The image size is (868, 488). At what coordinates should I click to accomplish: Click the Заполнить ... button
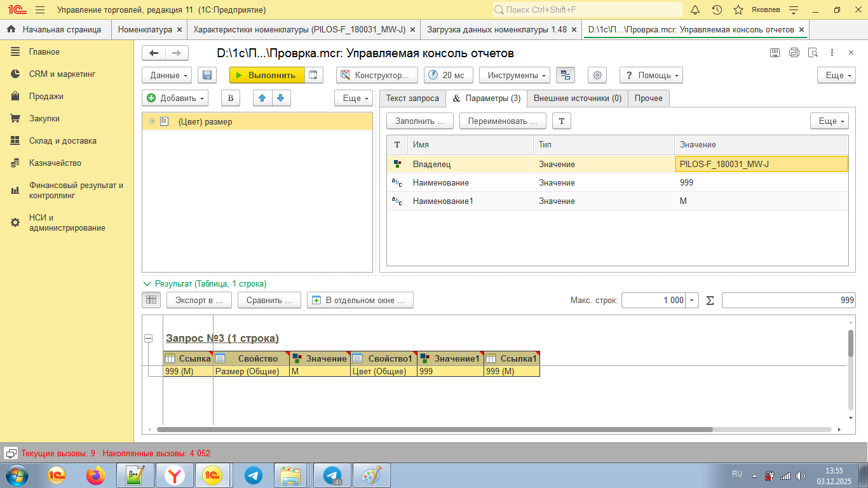(420, 121)
